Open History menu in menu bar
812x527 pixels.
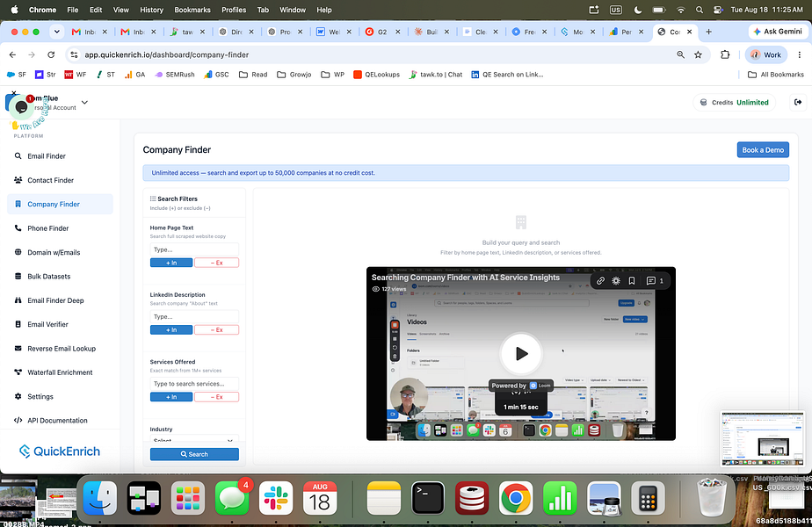coord(151,10)
